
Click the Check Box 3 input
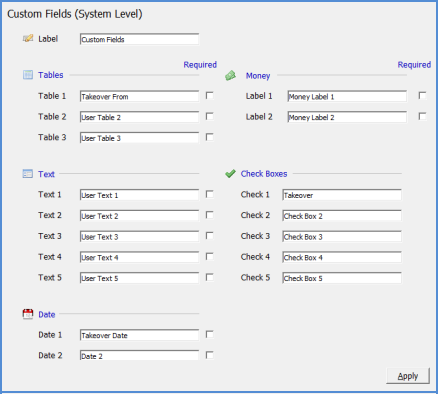tap(342, 236)
